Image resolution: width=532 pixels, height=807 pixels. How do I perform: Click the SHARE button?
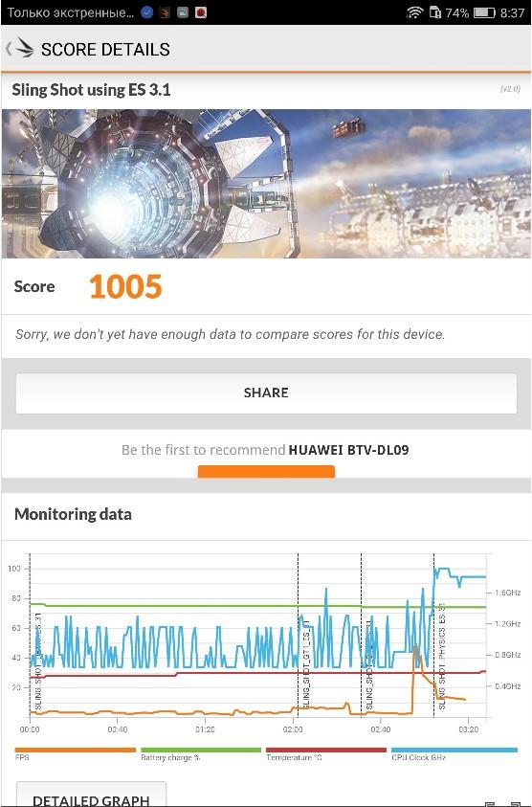(266, 393)
